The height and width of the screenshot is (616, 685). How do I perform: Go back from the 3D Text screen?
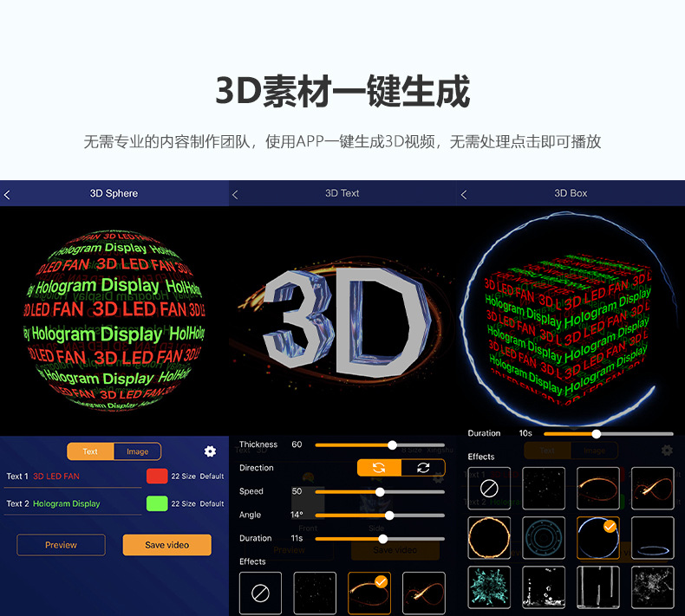tap(235, 195)
